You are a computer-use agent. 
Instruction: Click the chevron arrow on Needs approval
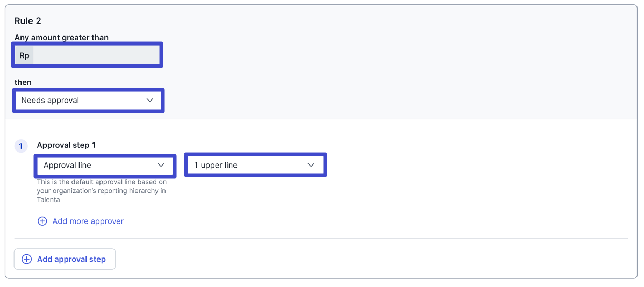(150, 100)
